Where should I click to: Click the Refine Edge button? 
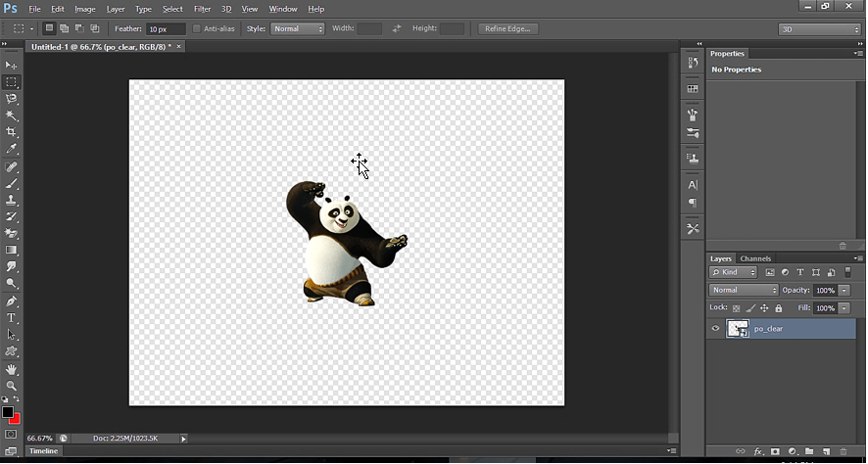(507, 28)
